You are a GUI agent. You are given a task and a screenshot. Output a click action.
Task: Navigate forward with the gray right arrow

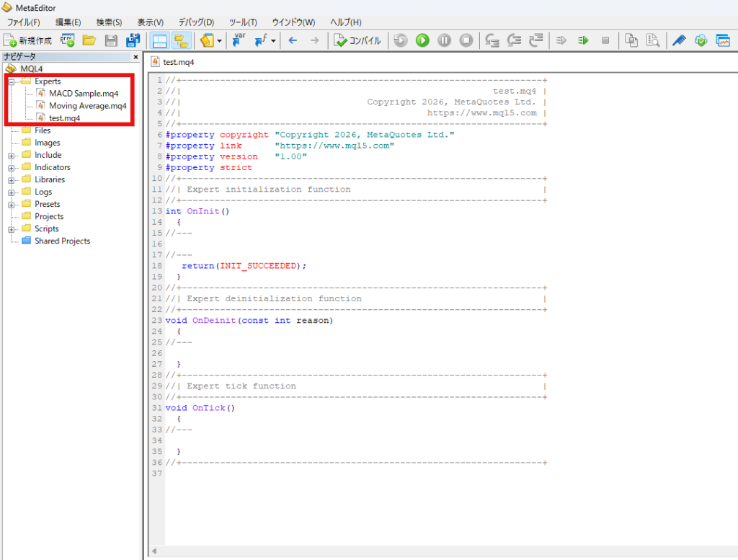[x=314, y=40]
